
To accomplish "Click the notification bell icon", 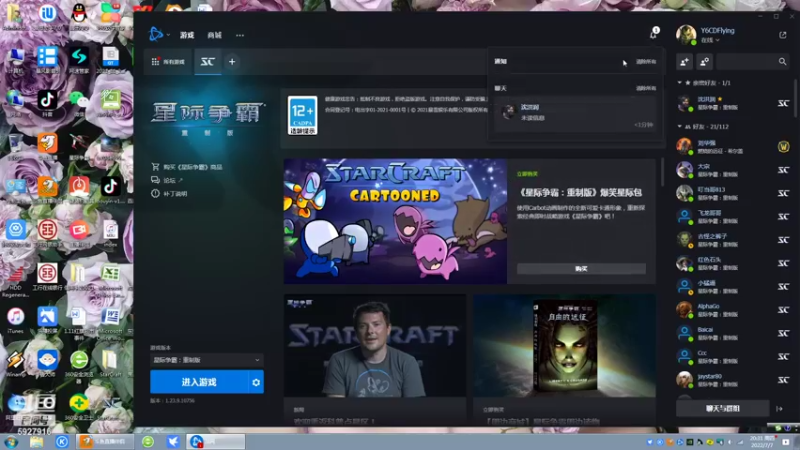I will [653, 35].
